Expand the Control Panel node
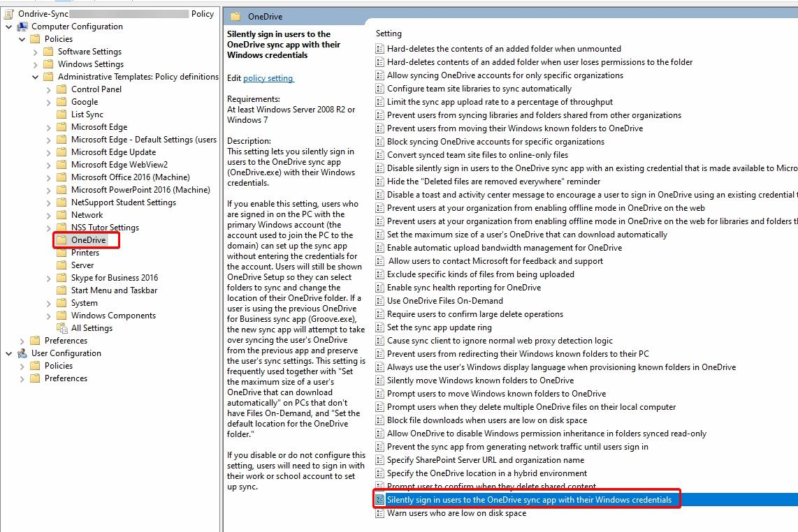The height and width of the screenshot is (532, 798). [48, 89]
